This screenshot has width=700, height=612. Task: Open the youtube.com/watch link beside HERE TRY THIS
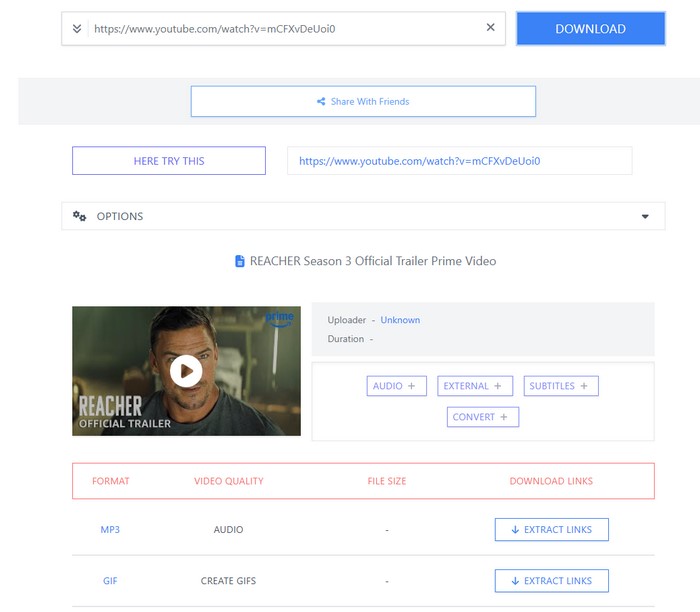[x=419, y=161]
